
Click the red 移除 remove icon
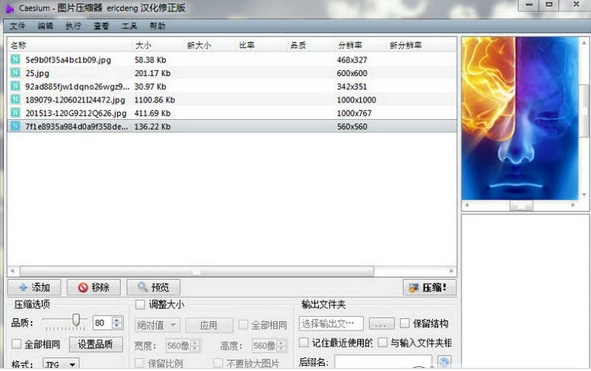83,288
